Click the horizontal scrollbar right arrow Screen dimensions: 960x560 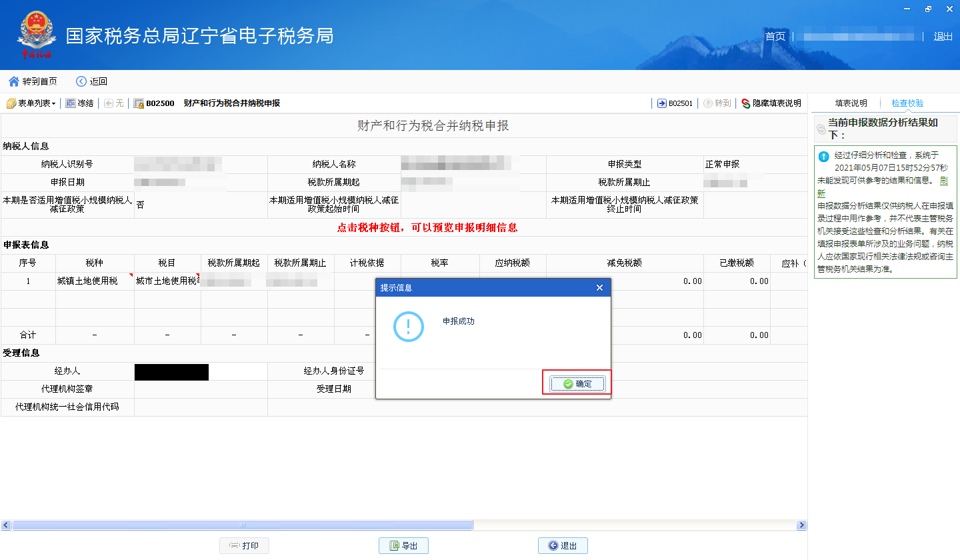coord(802,525)
